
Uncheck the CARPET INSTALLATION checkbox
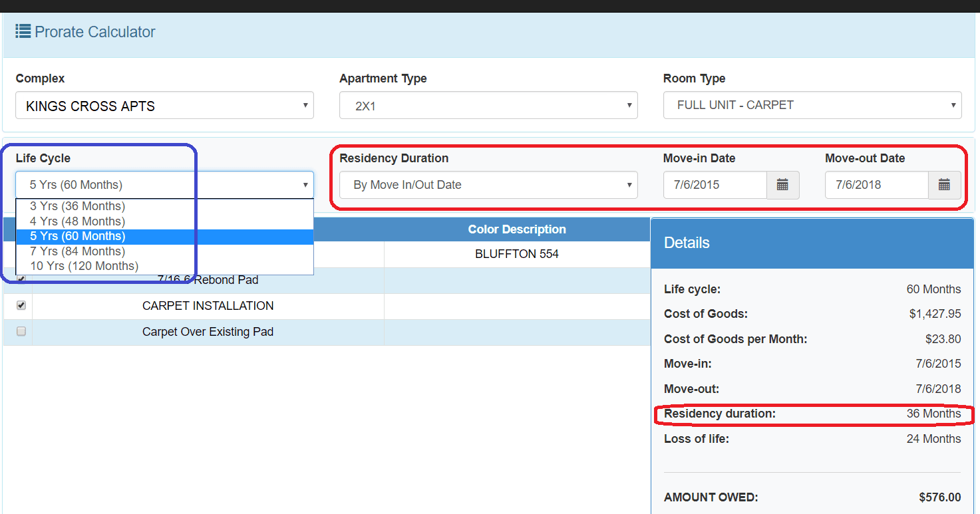click(21, 305)
